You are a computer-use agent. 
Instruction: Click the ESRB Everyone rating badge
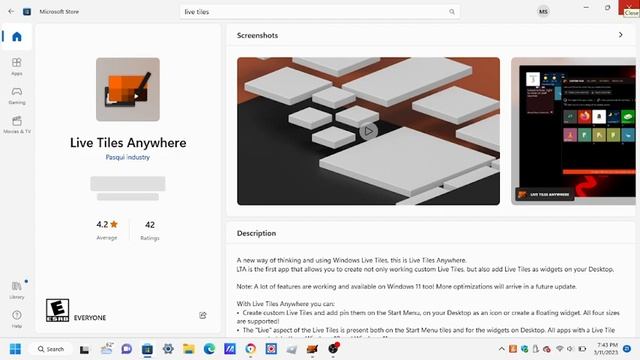coord(57,310)
